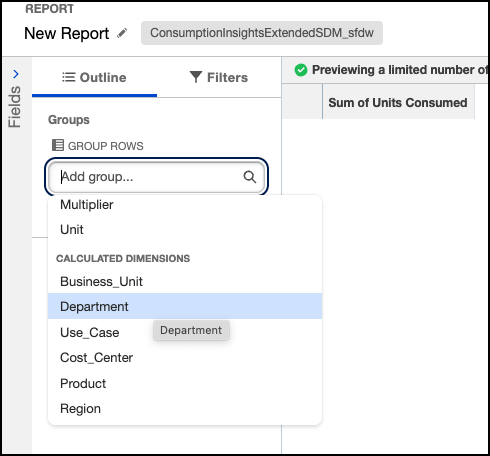Click the Filters funnel icon

[x=196, y=77]
